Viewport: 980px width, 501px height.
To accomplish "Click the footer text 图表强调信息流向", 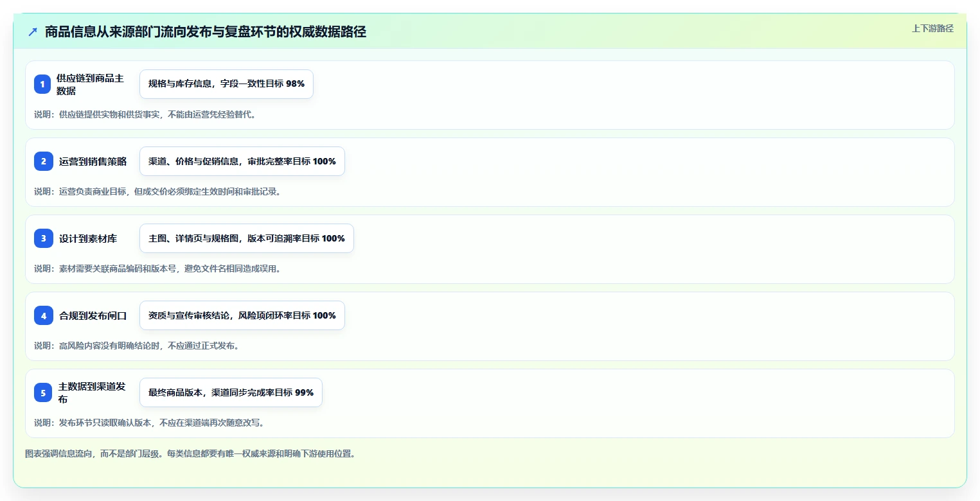I will click(x=190, y=453).
